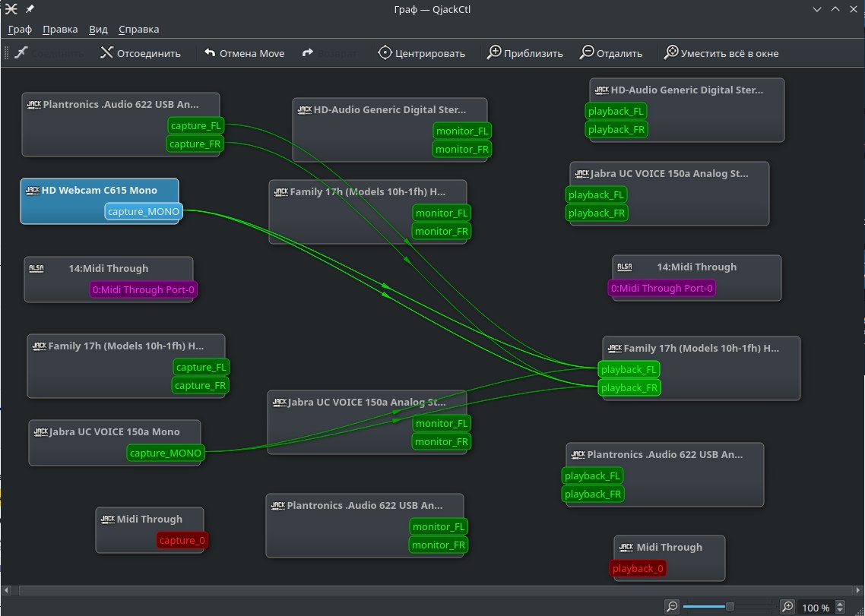
Task: Click the JACK icon on Midi Through playback_0 node
Action: point(626,547)
